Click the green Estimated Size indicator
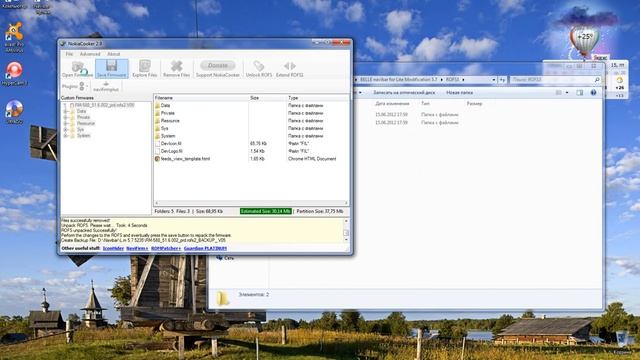The width and height of the screenshot is (640, 360). pos(266,211)
